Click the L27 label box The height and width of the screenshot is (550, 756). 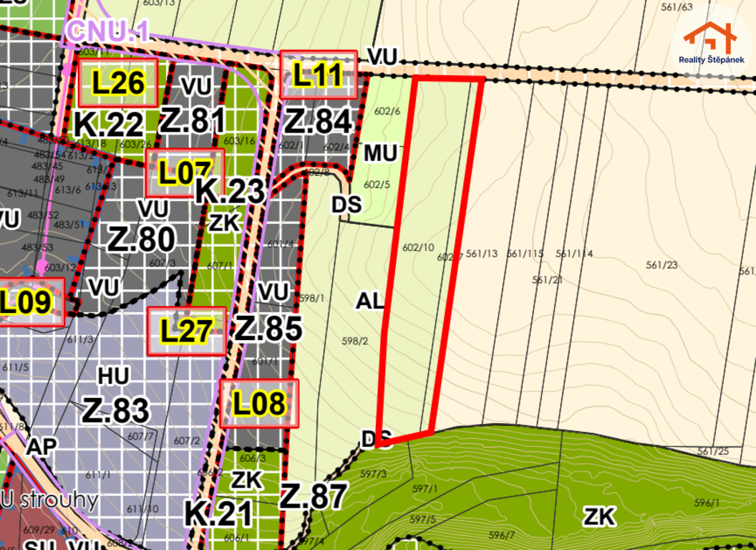186,331
